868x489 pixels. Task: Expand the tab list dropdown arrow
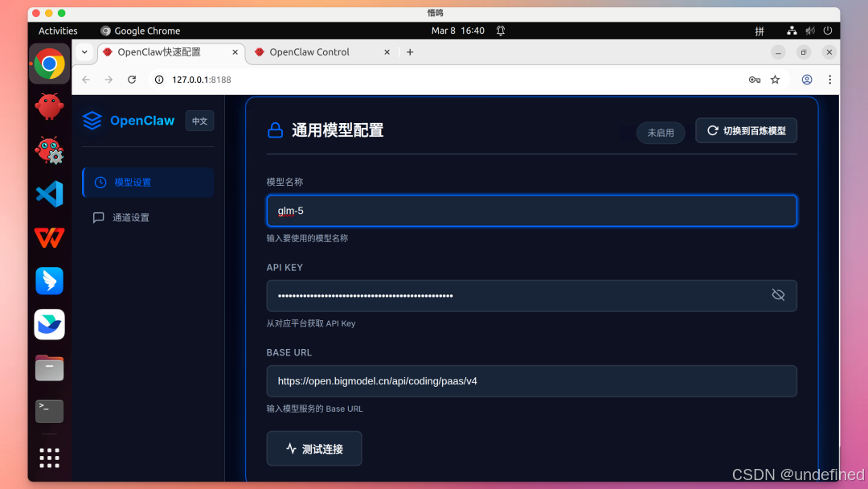coord(84,51)
